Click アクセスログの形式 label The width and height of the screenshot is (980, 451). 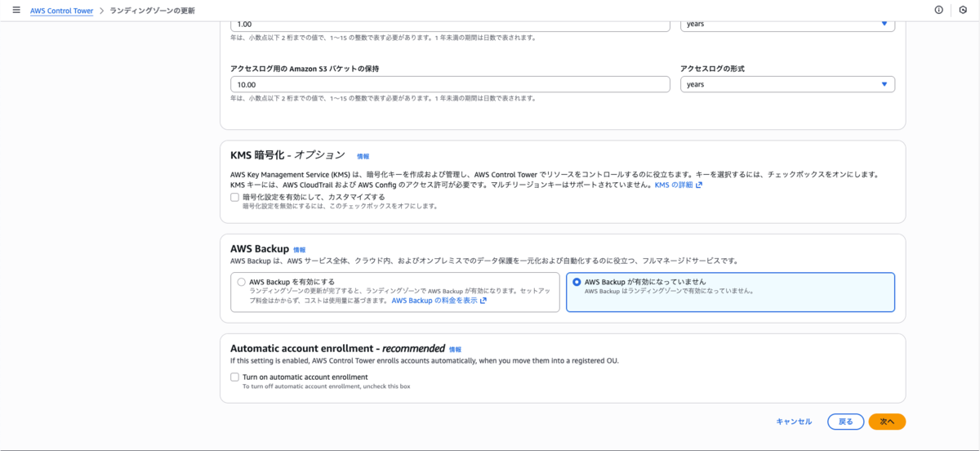click(712, 69)
